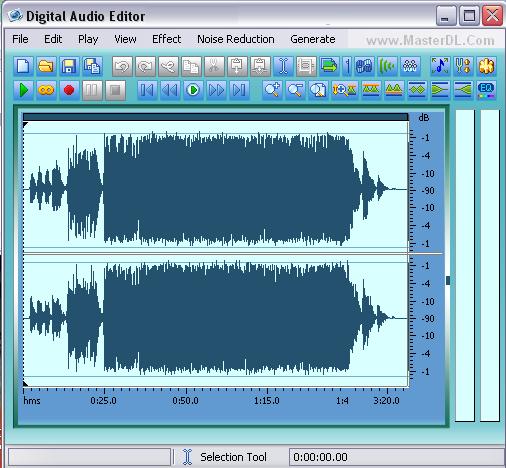Click the music note pitch icon

click(440, 66)
